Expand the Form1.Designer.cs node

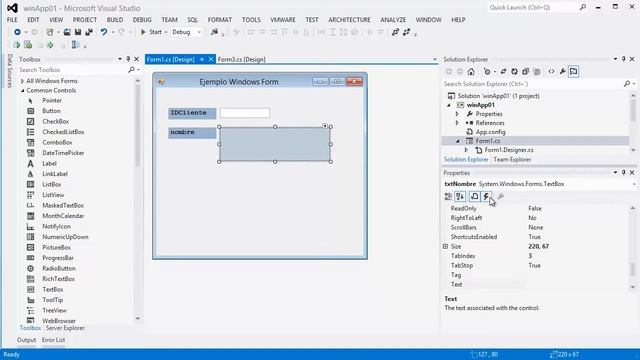466,150
